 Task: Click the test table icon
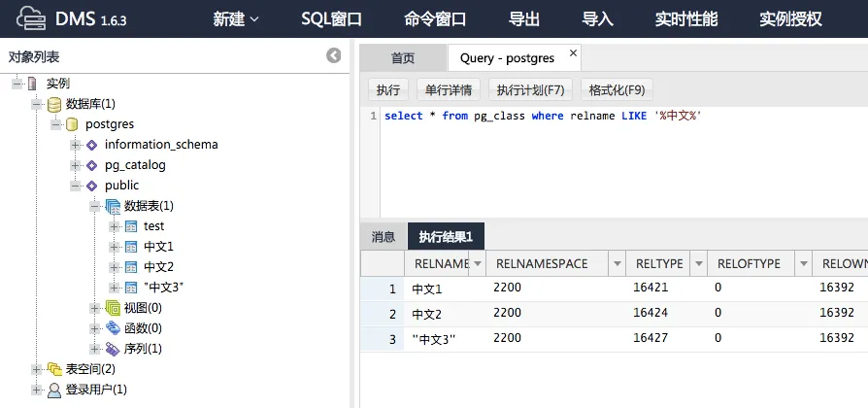tap(131, 226)
